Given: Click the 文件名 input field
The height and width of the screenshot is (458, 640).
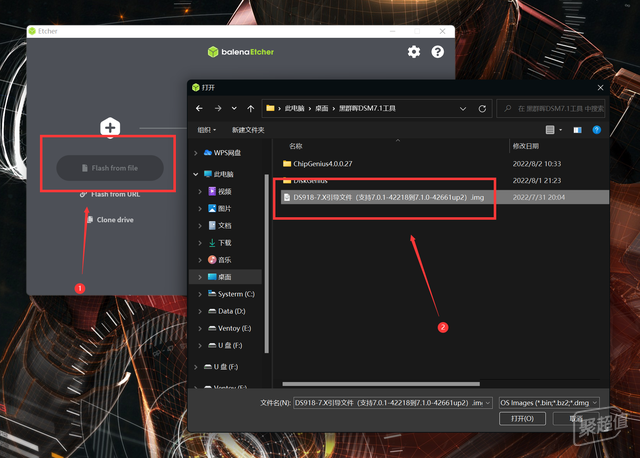Looking at the screenshot, I should 389,403.
